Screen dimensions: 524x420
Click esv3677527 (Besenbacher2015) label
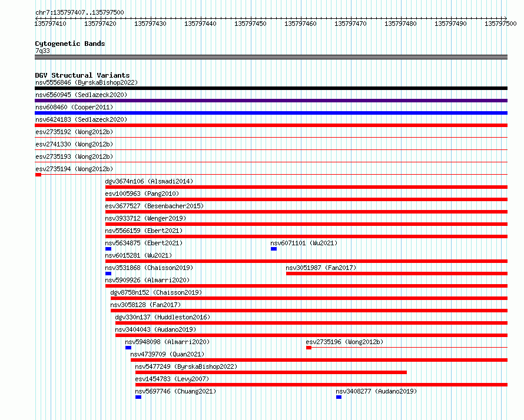[154, 206]
